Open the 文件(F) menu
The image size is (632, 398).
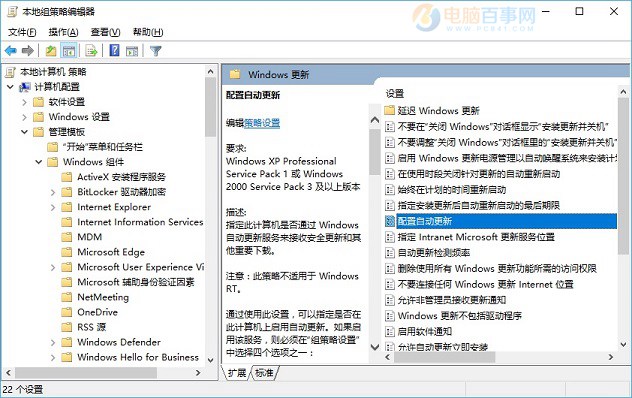pyautogui.click(x=22, y=32)
